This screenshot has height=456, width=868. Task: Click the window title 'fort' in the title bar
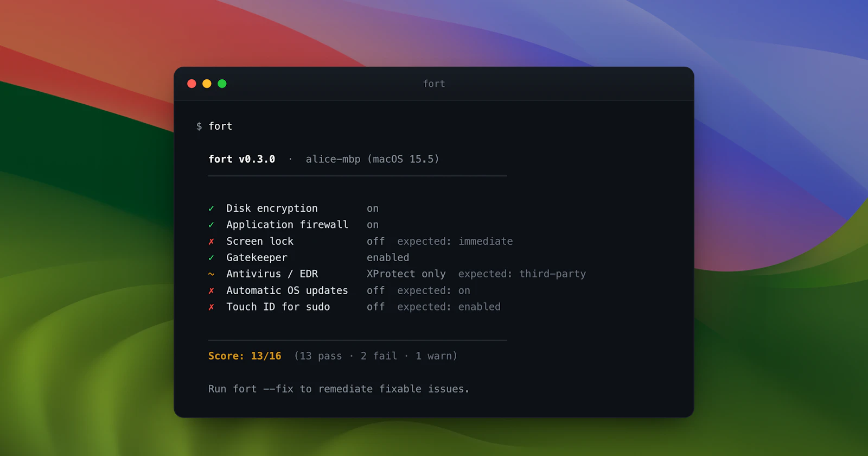[434, 84]
